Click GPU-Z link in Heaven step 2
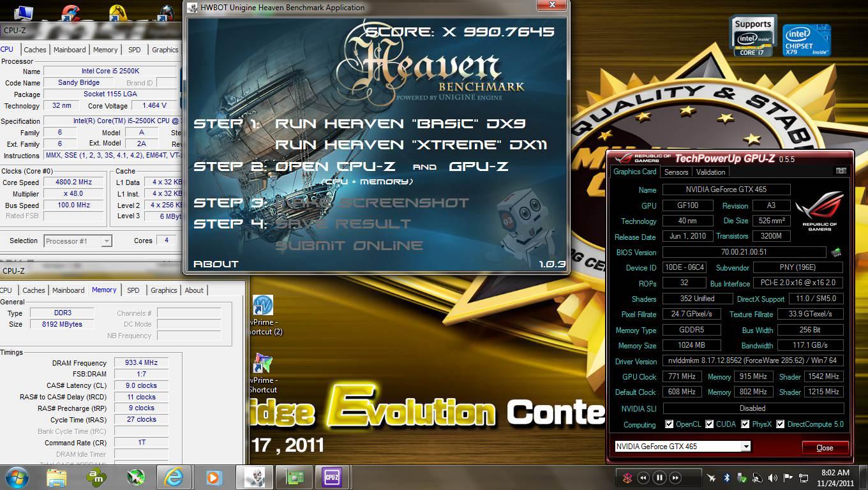Image resolution: width=868 pixels, height=490 pixels. point(479,167)
